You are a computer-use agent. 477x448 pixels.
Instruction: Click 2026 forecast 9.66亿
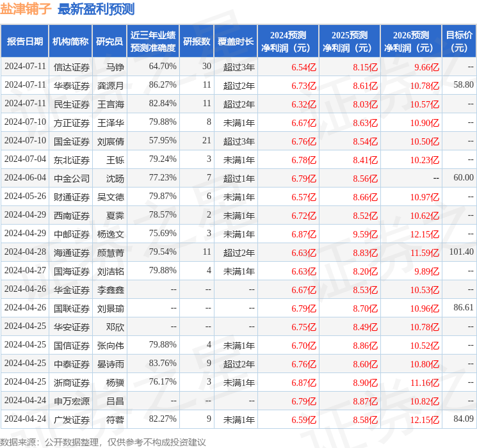coord(426,67)
